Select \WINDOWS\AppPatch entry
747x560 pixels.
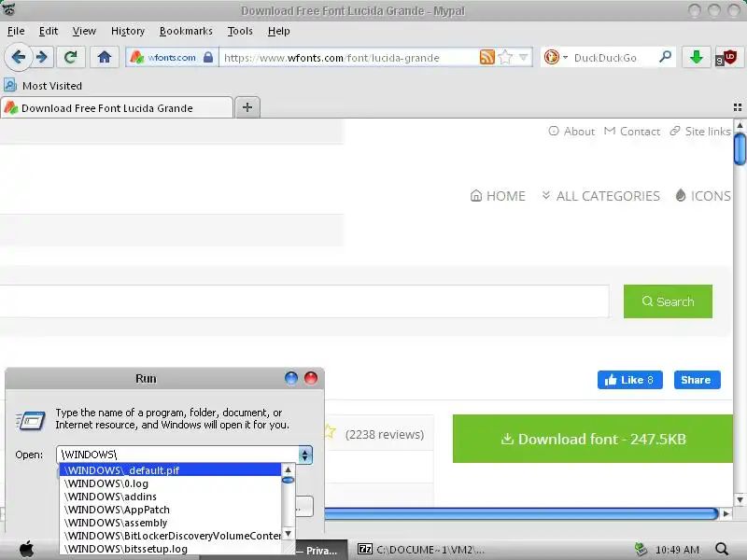(171, 510)
